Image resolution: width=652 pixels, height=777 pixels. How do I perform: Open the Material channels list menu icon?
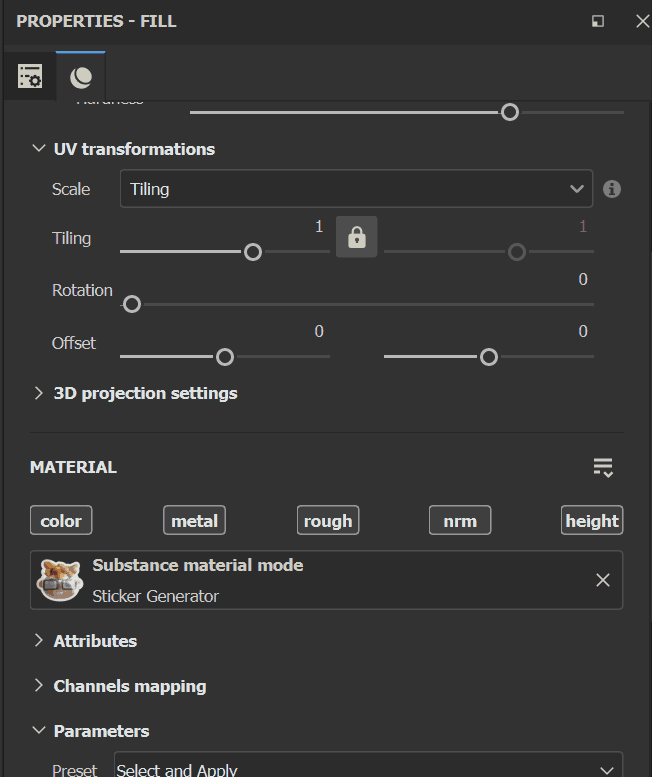(602, 467)
